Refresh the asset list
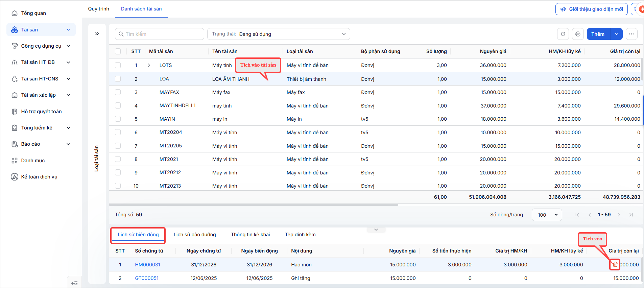644x288 pixels. point(563,34)
